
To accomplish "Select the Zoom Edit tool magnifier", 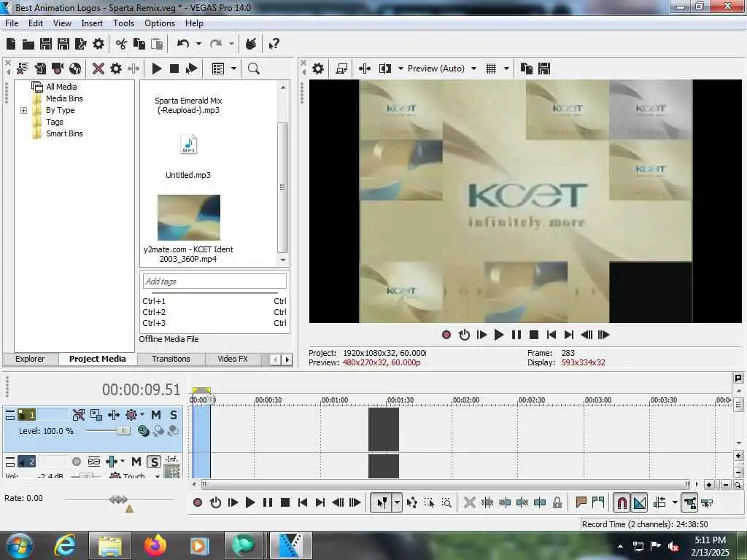I will [446, 503].
